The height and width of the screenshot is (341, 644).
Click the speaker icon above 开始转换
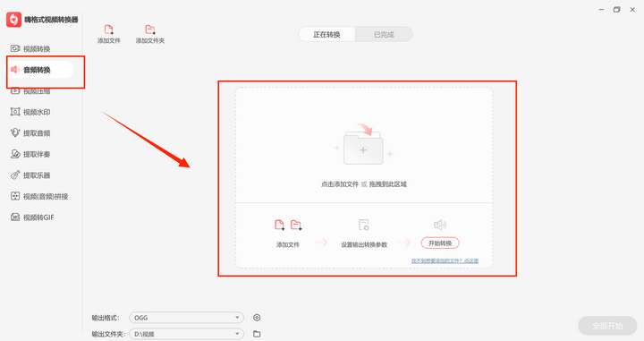(440, 225)
